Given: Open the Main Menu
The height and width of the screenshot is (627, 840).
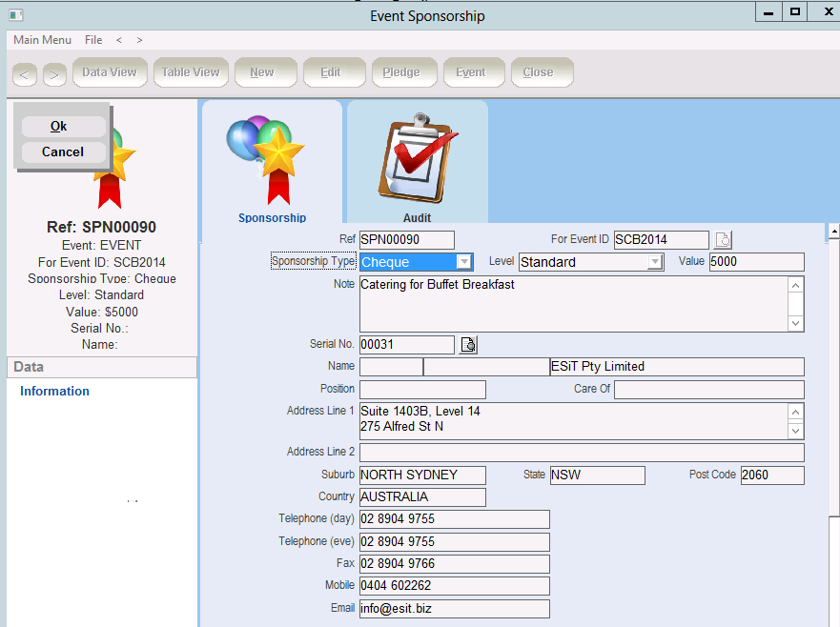Looking at the screenshot, I should click(42, 40).
